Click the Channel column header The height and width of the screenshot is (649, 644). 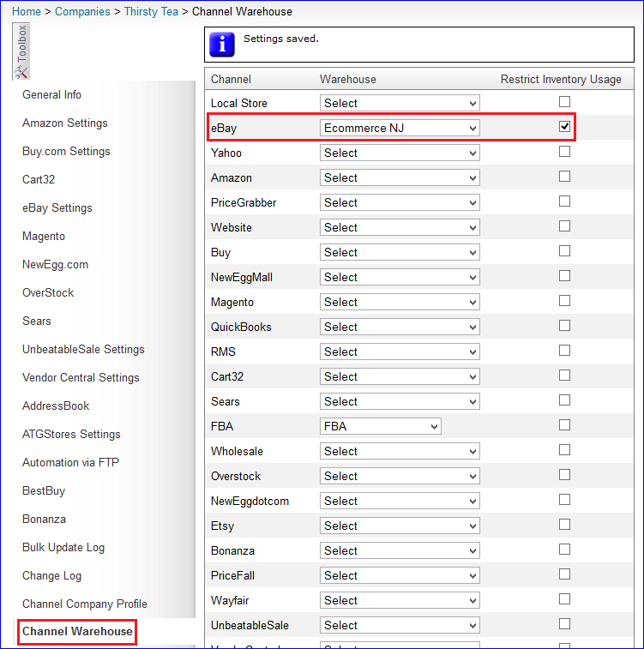[x=231, y=79]
